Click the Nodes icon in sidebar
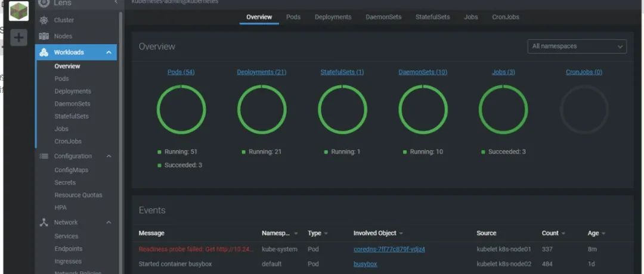The width and height of the screenshot is (644, 274). coord(44,36)
